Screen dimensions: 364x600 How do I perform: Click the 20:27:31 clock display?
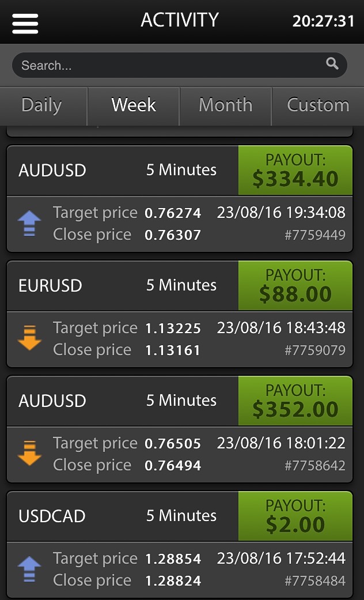pyautogui.click(x=323, y=22)
